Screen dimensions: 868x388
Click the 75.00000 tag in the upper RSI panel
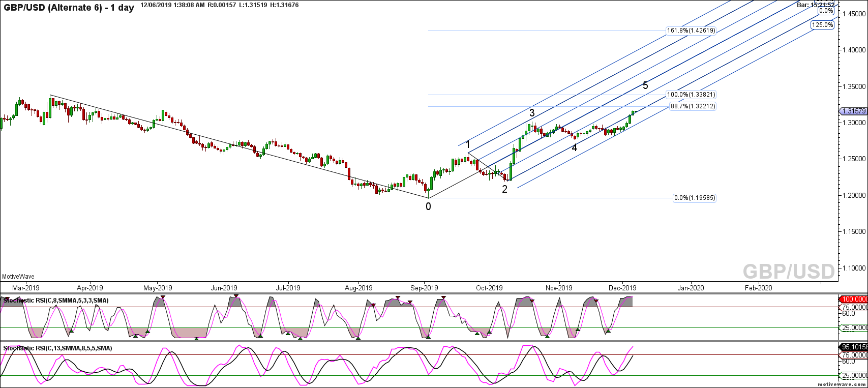[x=853, y=307]
